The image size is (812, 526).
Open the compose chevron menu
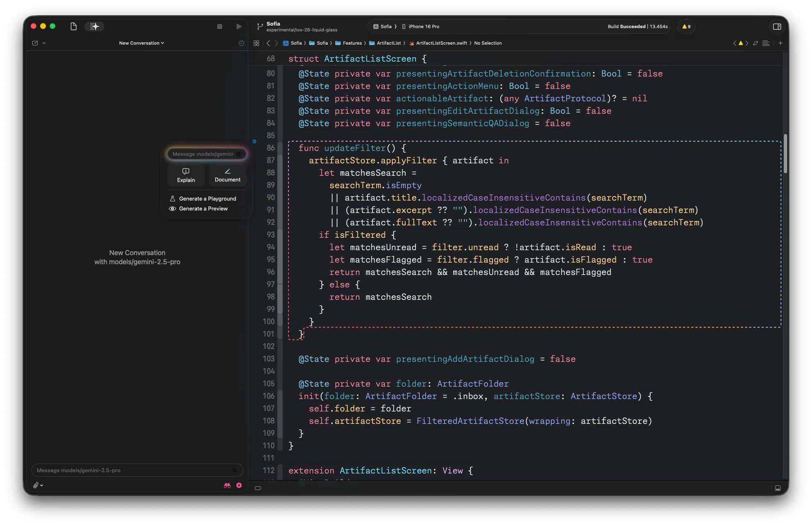tap(44, 43)
